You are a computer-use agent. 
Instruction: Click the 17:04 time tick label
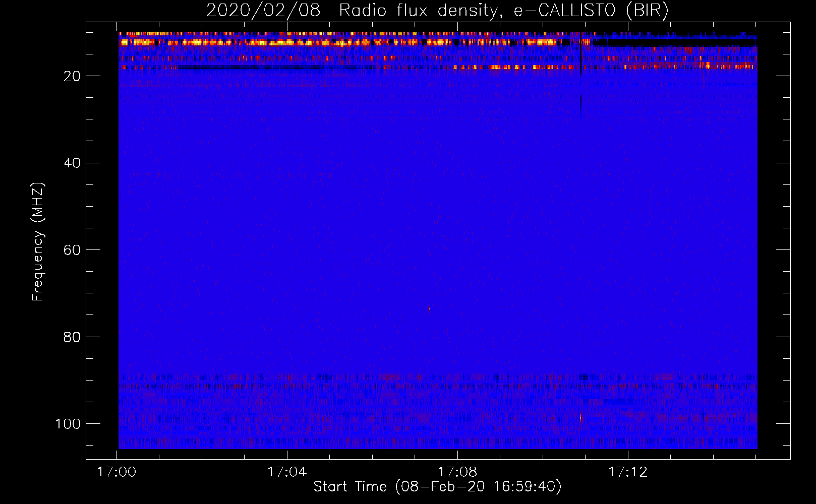tap(287, 472)
